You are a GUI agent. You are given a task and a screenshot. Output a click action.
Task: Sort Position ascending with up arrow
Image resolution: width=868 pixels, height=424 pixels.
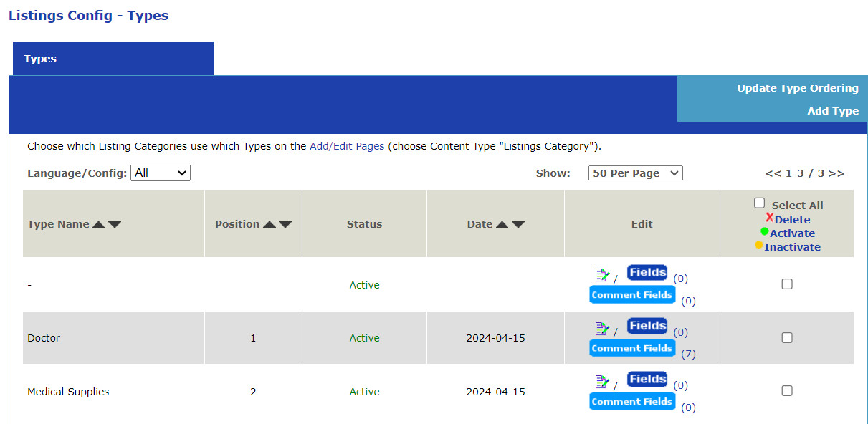(270, 224)
